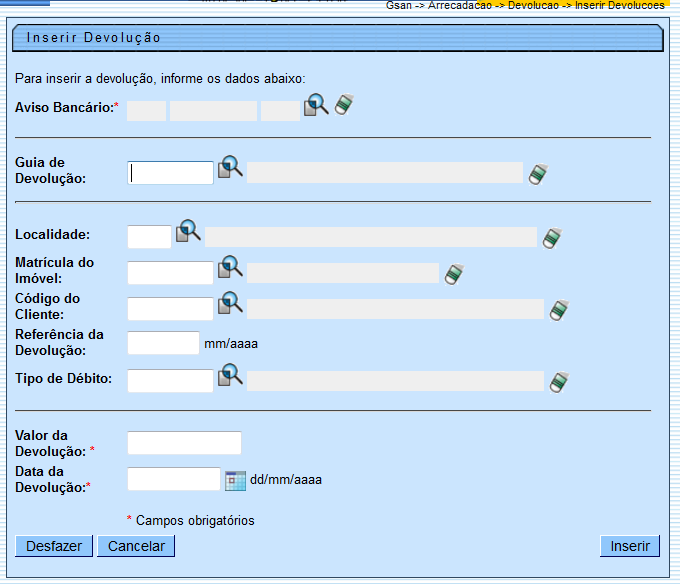The width and height of the screenshot is (680, 584).
Task: Erase the Guia de Devolução field
Action: tap(538, 174)
